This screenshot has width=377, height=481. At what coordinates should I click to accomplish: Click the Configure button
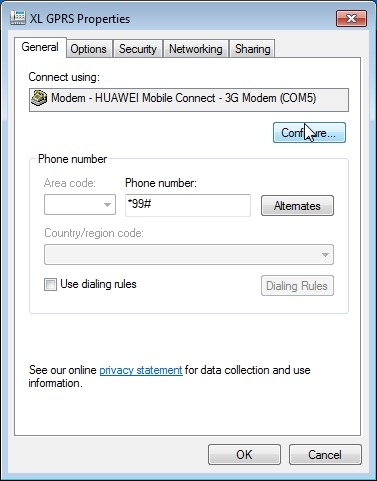tap(309, 133)
